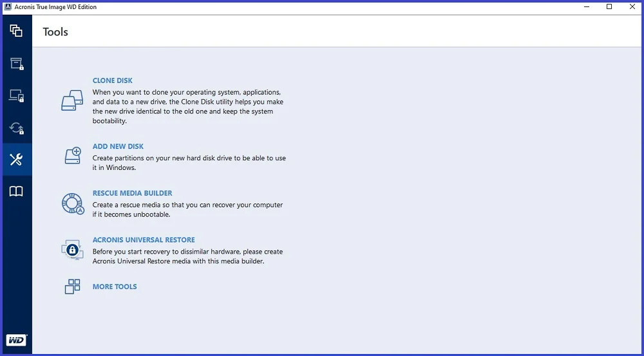644x356 pixels.
Task: Expand the MORE TOOLS link
Action: [115, 286]
